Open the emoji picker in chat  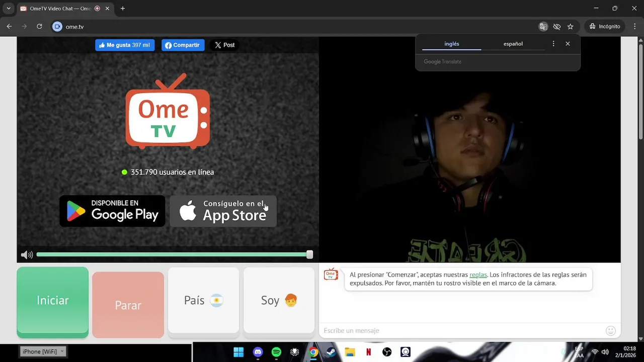(x=611, y=330)
